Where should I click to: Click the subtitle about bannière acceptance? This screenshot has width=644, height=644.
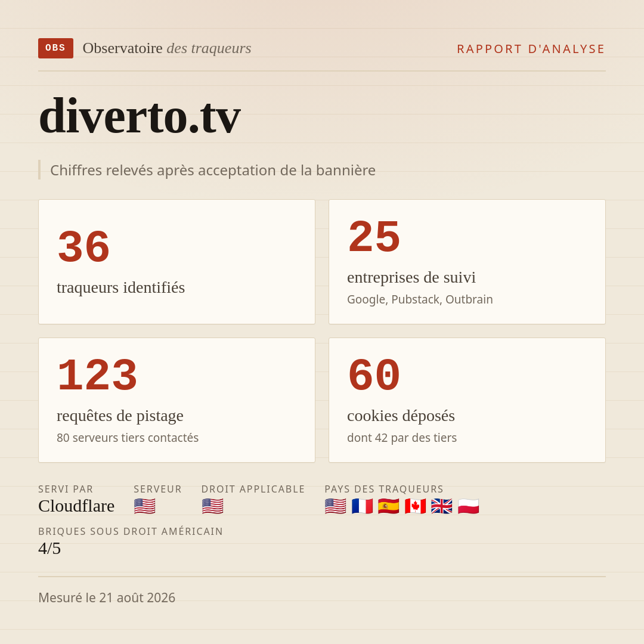(213, 170)
